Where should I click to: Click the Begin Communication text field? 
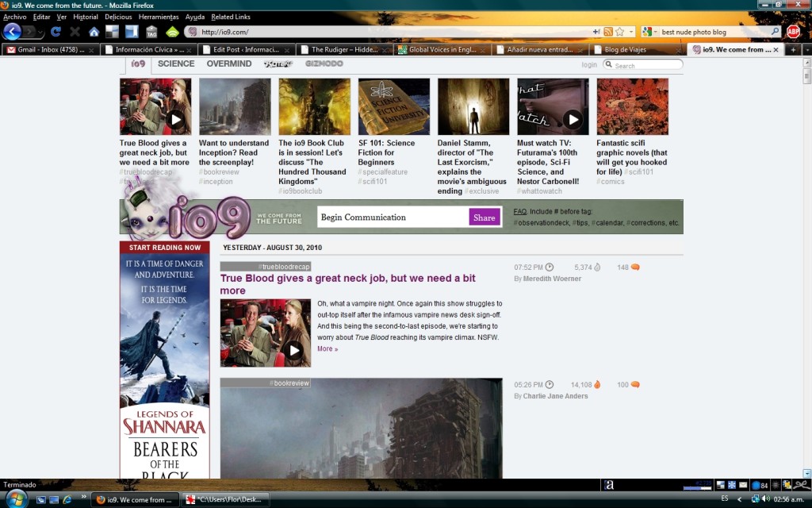tap(393, 217)
